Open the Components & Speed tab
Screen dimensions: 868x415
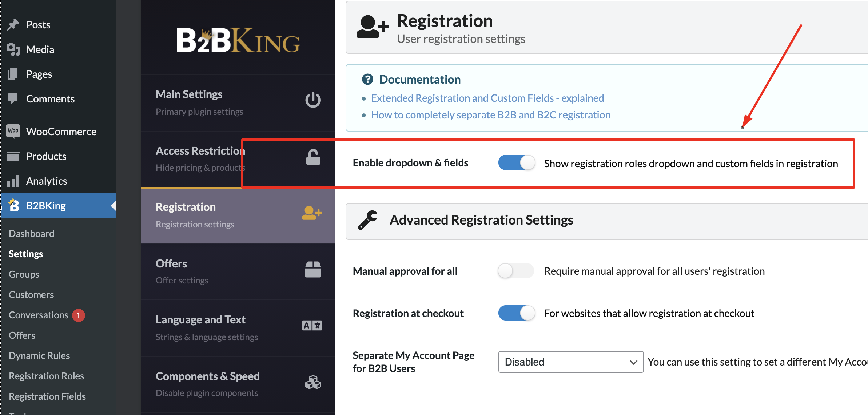(x=238, y=384)
